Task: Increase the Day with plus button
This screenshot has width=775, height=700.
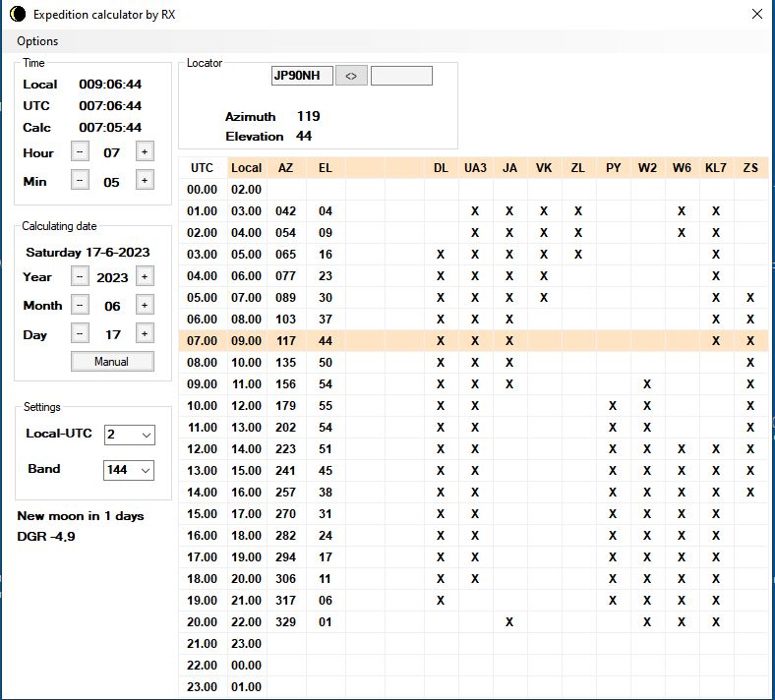Action: click(144, 334)
